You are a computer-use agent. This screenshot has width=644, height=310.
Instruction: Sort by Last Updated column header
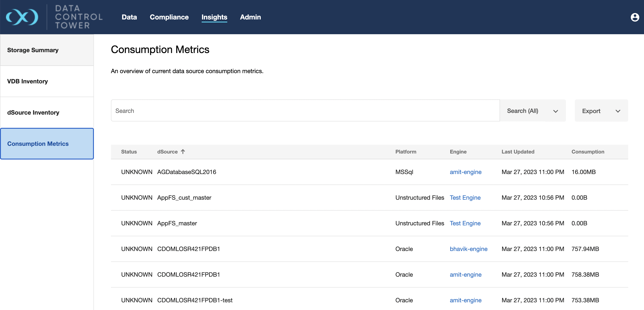pyautogui.click(x=518, y=152)
